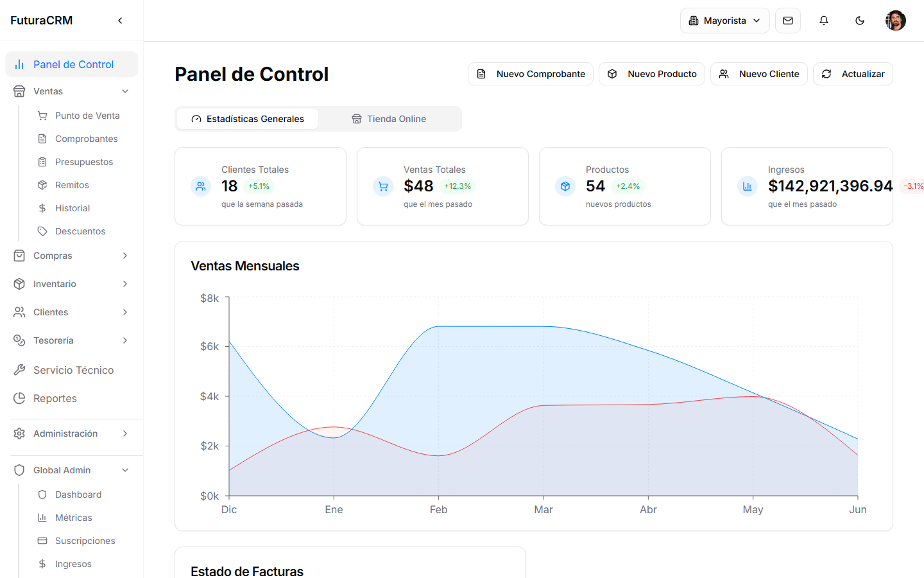Click the box icon beside Inventario
This screenshot has height=578, width=924.
[x=19, y=284]
